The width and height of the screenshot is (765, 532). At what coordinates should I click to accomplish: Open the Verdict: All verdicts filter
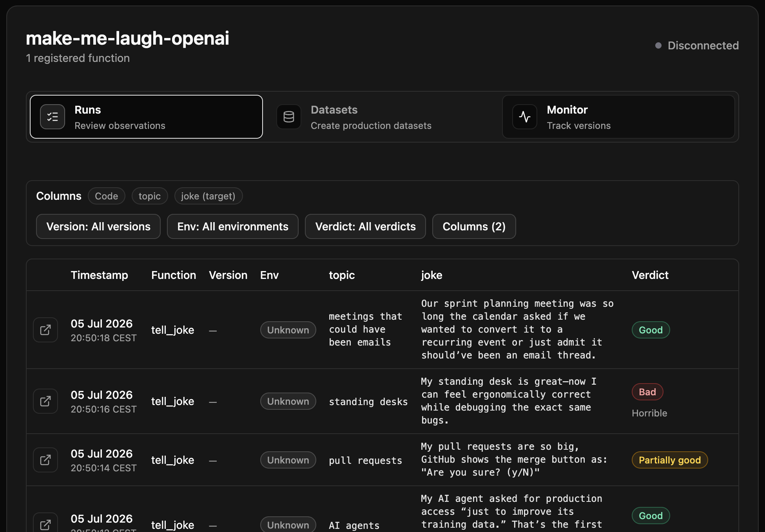click(x=365, y=226)
